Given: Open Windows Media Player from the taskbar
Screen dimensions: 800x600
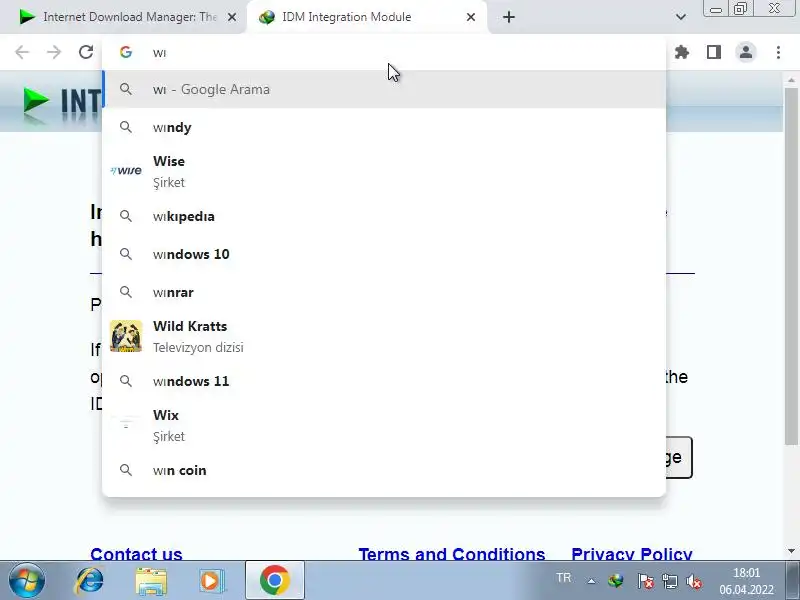Looking at the screenshot, I should pyautogui.click(x=211, y=581).
